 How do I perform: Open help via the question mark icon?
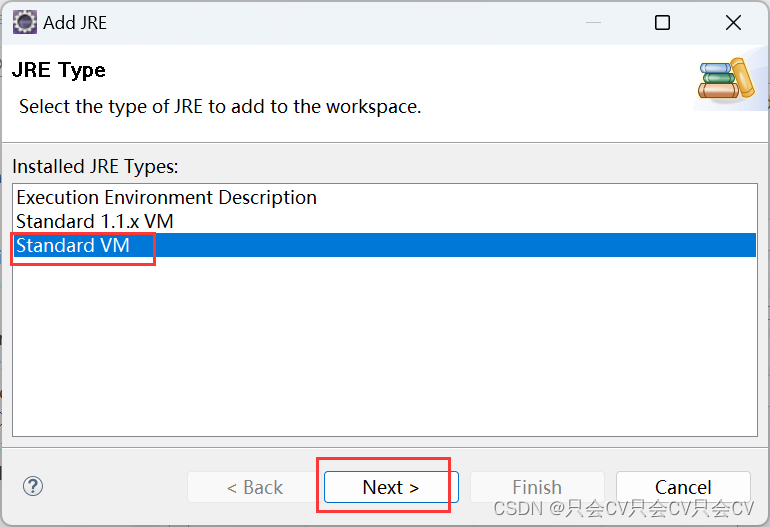(33, 486)
